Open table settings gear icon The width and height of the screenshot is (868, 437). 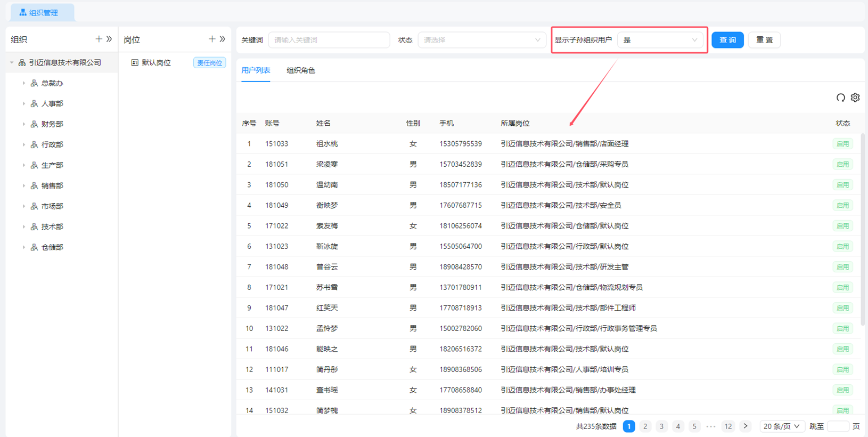click(x=855, y=98)
